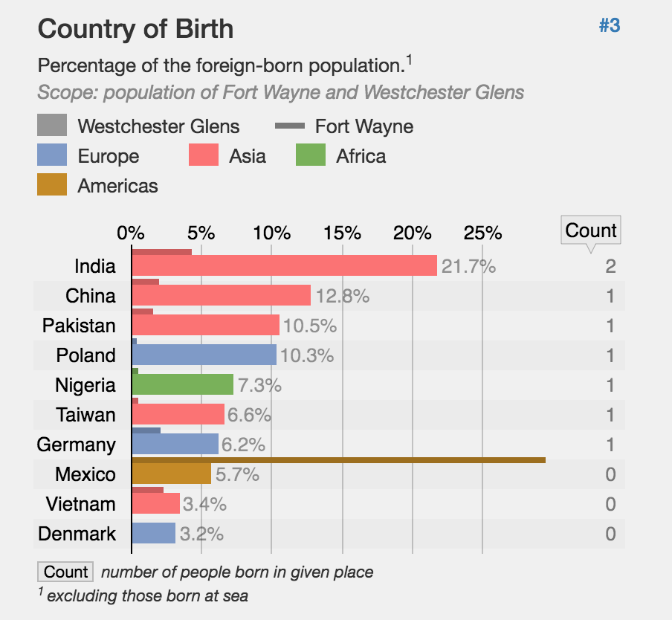The height and width of the screenshot is (620, 672).
Task: Click the Nigeria 7.3% green bar
Action: pos(182,386)
